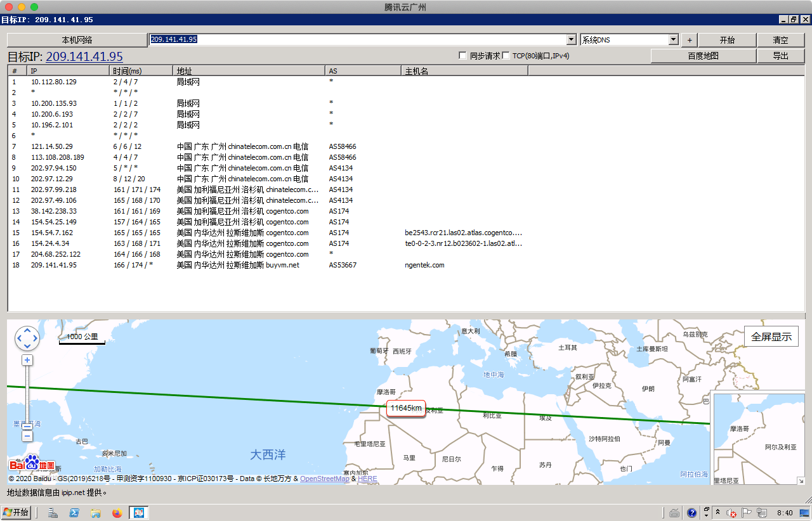Open the on-screen keyboard tray icon

pos(675,513)
